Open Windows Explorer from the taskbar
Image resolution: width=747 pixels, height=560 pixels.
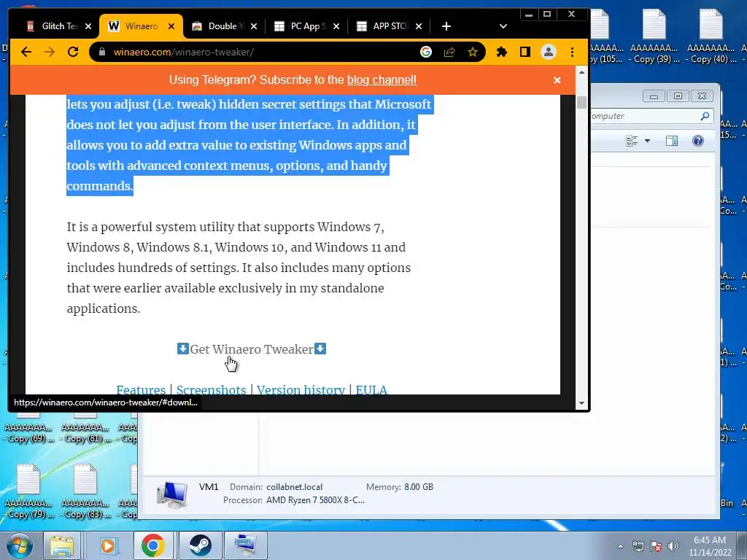(63, 545)
